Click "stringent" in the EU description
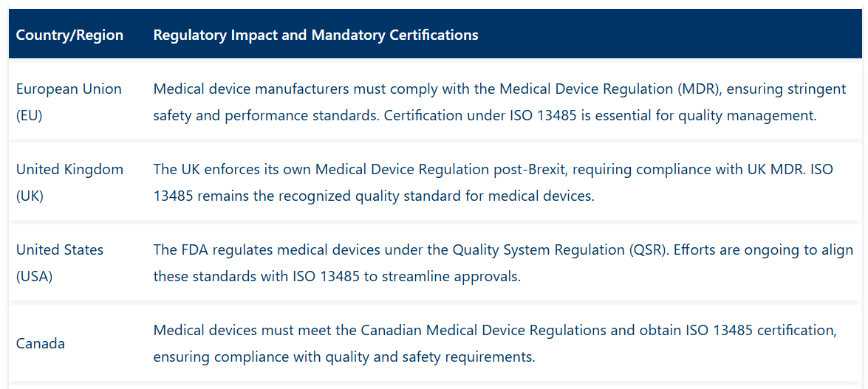 (816, 89)
